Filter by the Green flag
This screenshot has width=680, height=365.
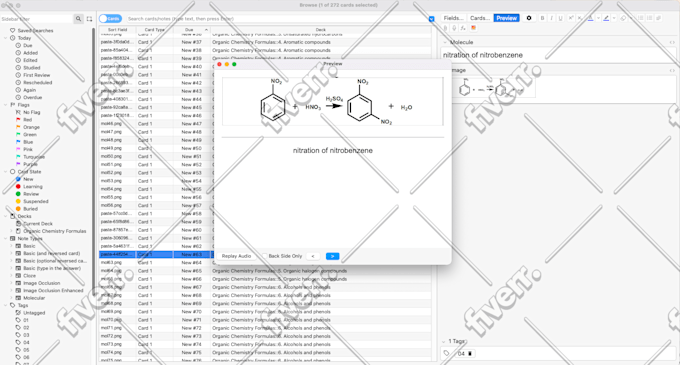click(x=29, y=134)
